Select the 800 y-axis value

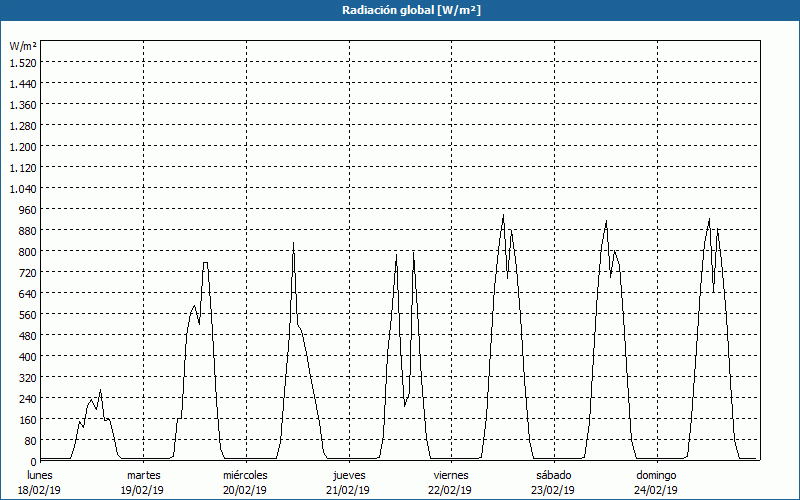click(27, 252)
